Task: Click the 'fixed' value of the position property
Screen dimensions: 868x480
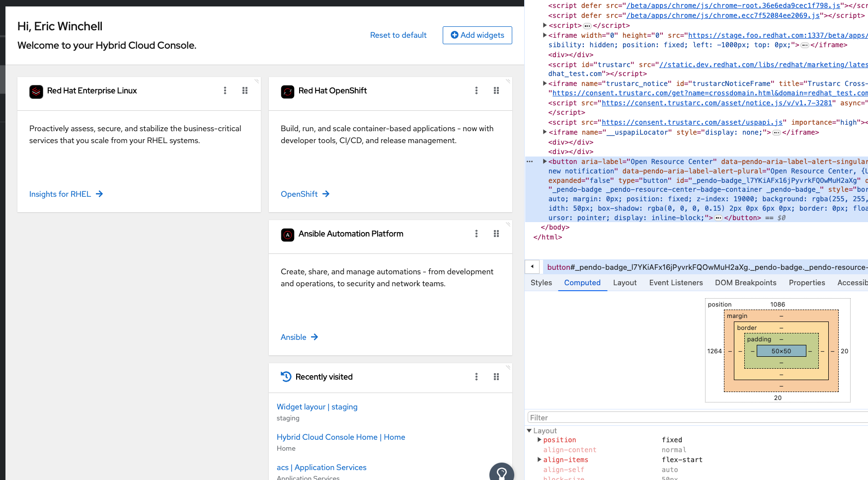Action: pyautogui.click(x=672, y=440)
